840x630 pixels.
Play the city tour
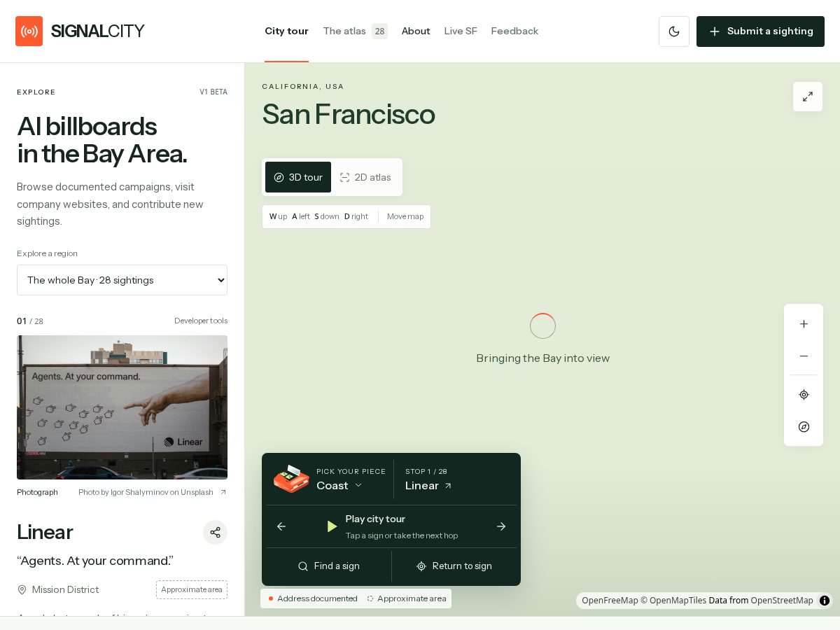click(391, 526)
